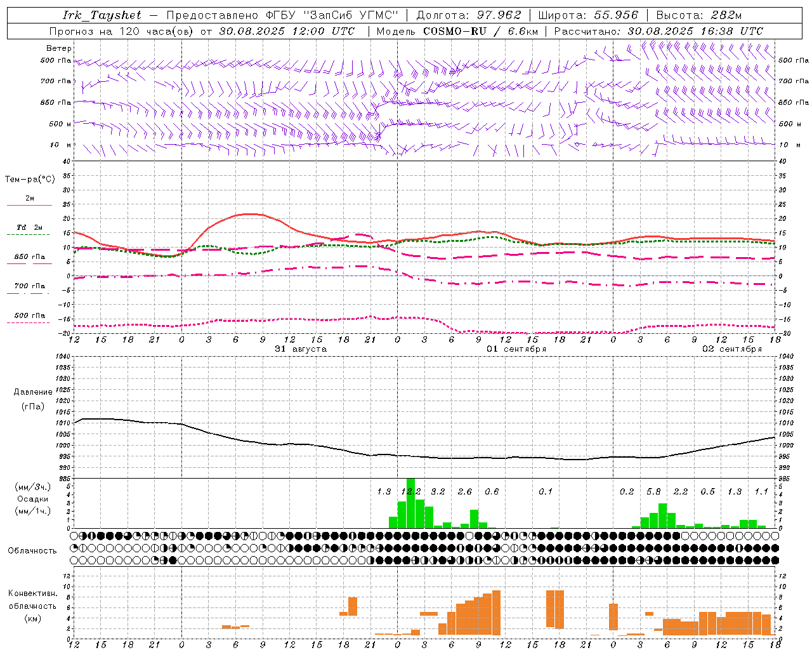Viewport: 812px width, 650px height.
Task: Click the 3-hour precipitation value 12.2
Action: point(411,491)
